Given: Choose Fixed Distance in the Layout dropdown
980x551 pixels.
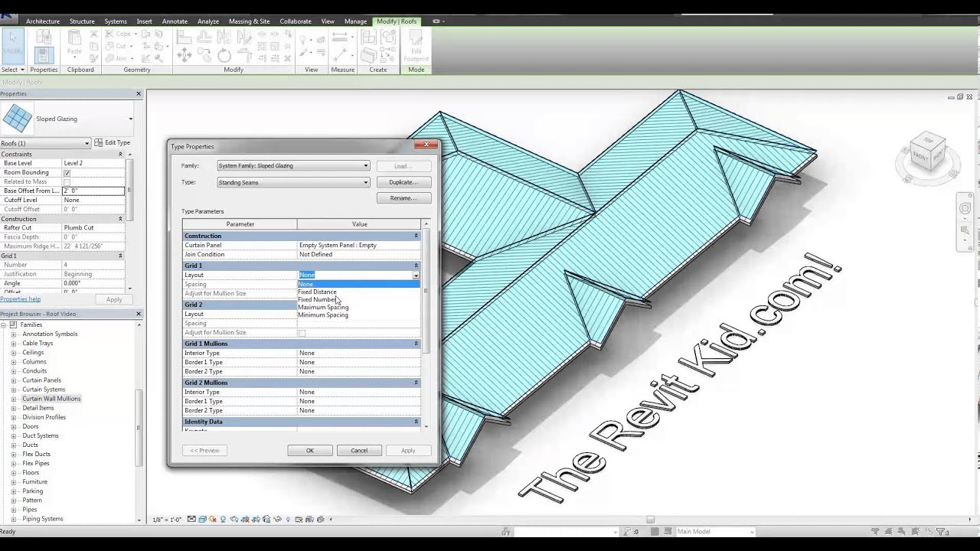Looking at the screenshot, I should point(317,292).
